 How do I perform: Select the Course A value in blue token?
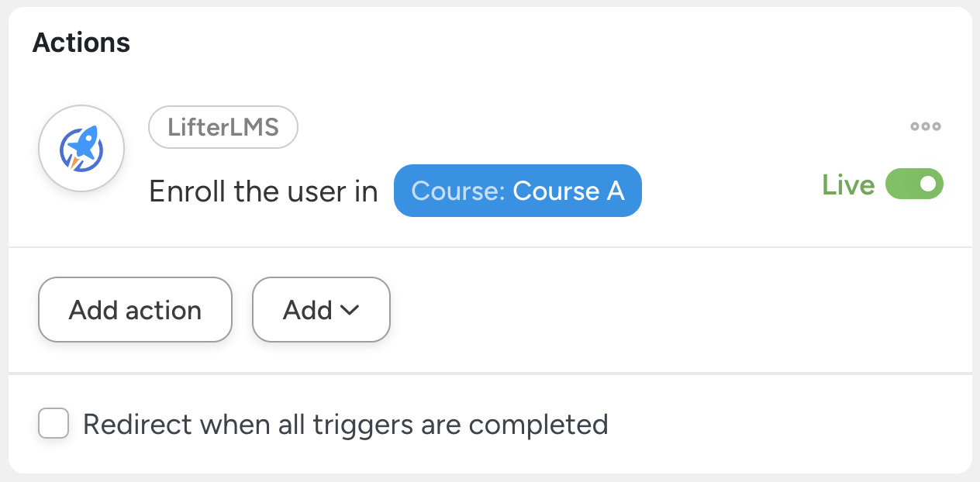pyautogui.click(x=568, y=191)
